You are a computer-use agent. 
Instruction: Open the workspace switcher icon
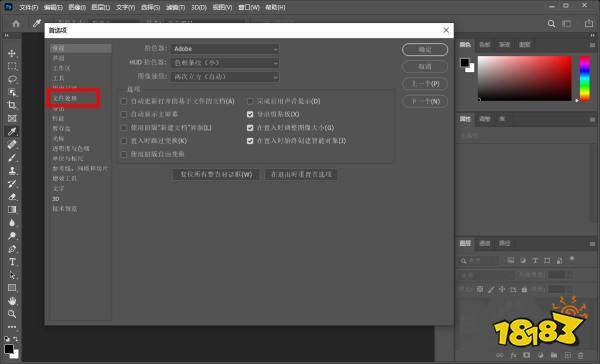(567, 24)
